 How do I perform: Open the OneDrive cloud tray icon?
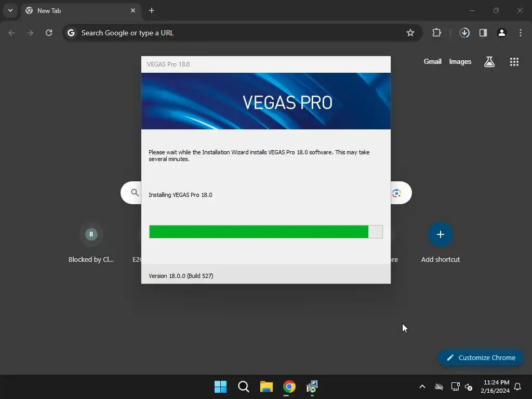(x=439, y=387)
